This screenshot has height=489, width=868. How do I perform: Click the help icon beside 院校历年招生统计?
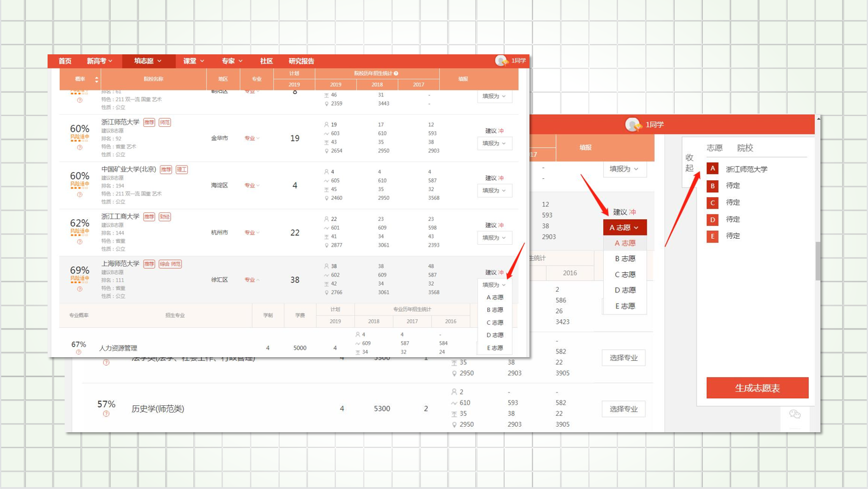[x=396, y=73]
